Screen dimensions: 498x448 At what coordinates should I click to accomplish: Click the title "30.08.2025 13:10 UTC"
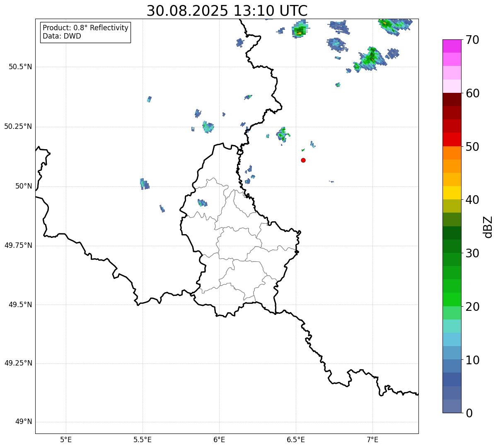coord(227,11)
